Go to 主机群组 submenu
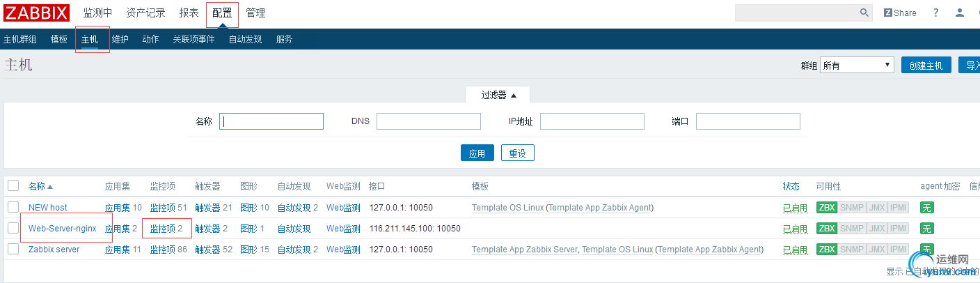The image size is (980, 283). pos(20,39)
